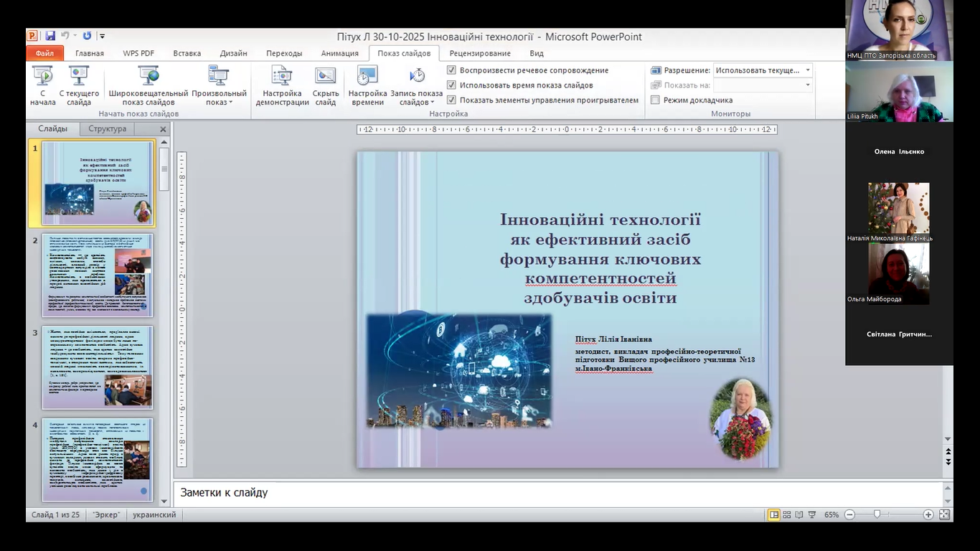Switch to the Структура pane tab
Image resolution: width=980 pixels, height=551 pixels.
(x=107, y=129)
